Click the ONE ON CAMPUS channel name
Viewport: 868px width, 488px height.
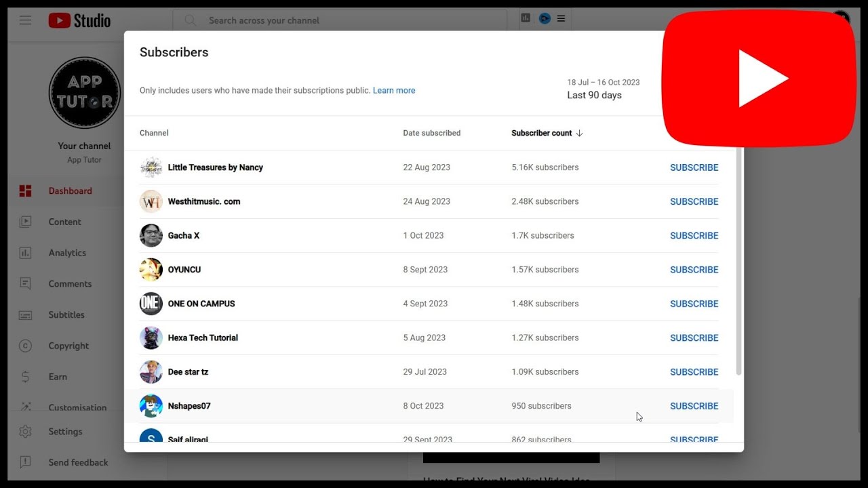[x=201, y=304]
